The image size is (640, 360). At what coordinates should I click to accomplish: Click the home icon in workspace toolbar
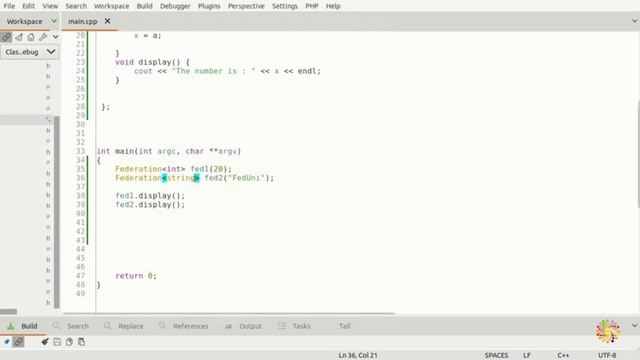[x=31, y=37]
